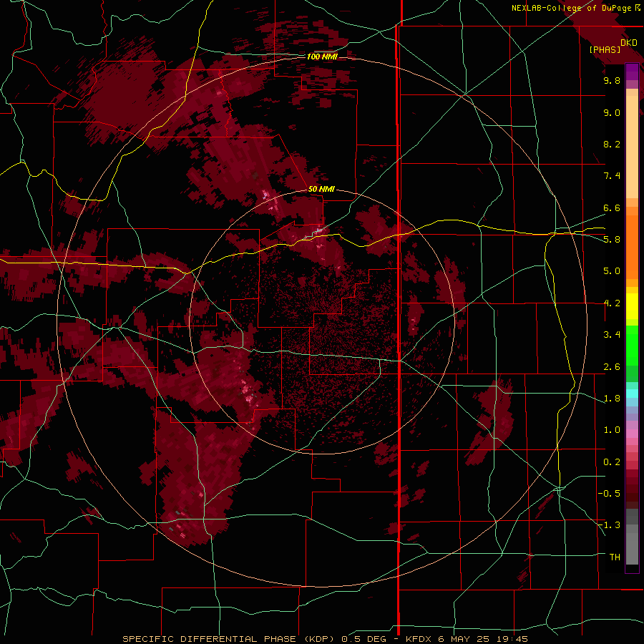Click the TH threshold label on the scale
The height and width of the screenshot is (644, 644).
(615, 557)
